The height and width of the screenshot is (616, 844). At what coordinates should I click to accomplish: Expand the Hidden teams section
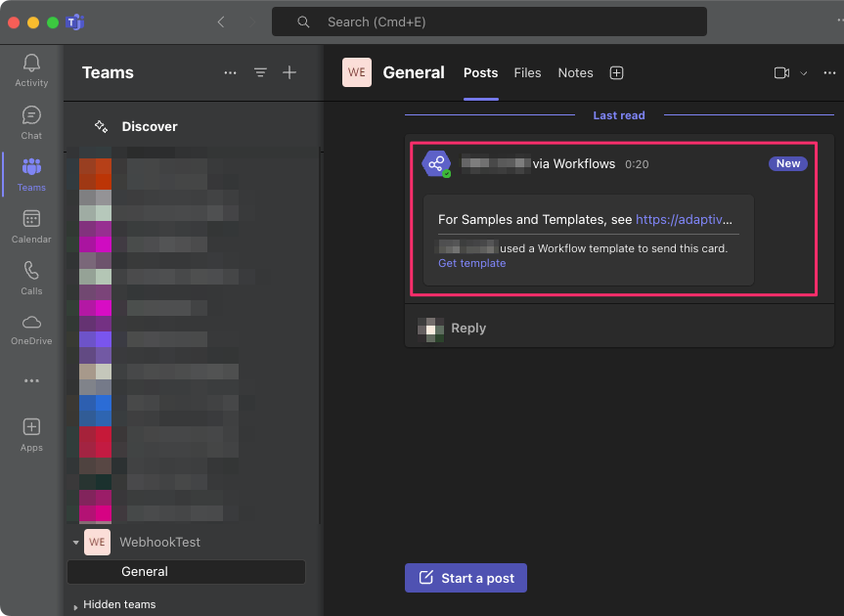[x=75, y=607]
